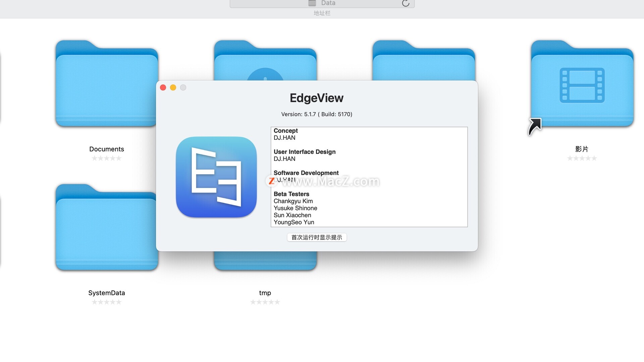Click Software Development heading

[306, 173]
